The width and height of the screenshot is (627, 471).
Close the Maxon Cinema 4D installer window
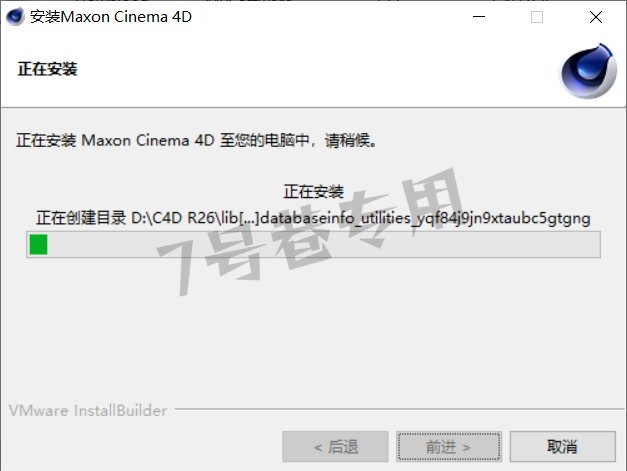click(x=595, y=17)
